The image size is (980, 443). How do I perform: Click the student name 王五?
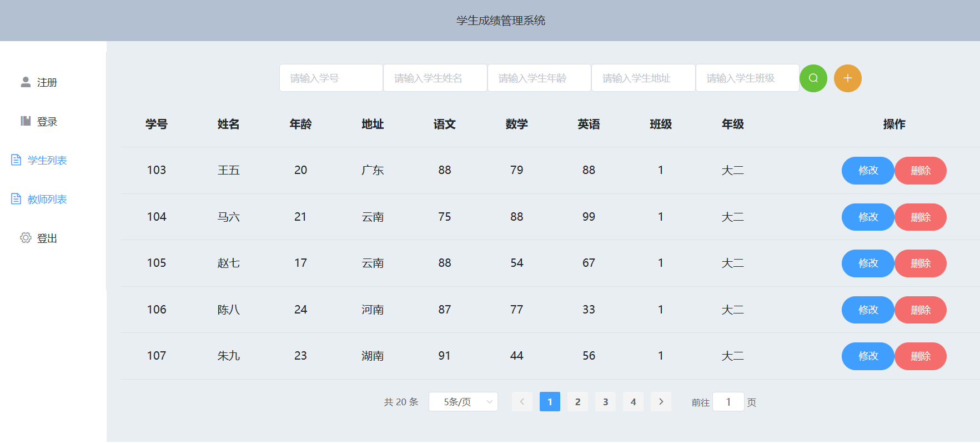coord(228,171)
